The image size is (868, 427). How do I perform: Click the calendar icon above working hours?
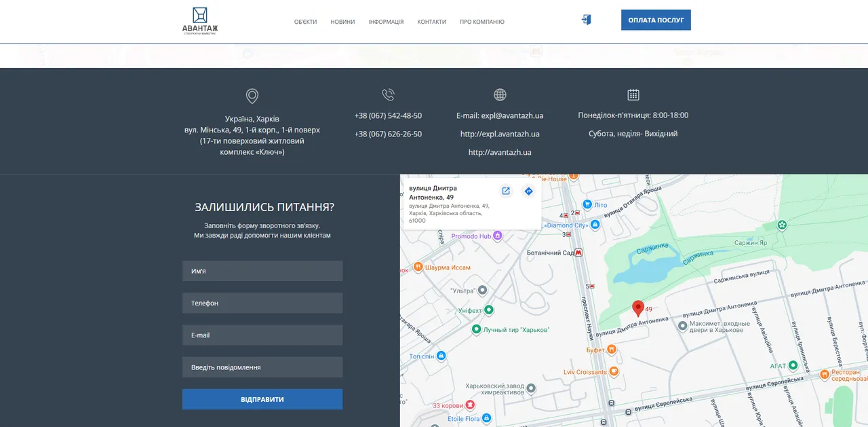click(x=633, y=95)
